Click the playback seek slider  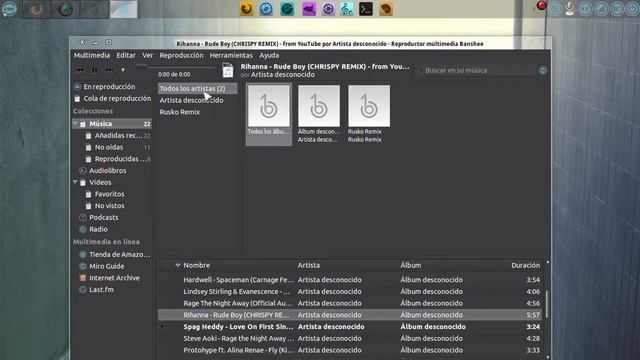(176, 66)
